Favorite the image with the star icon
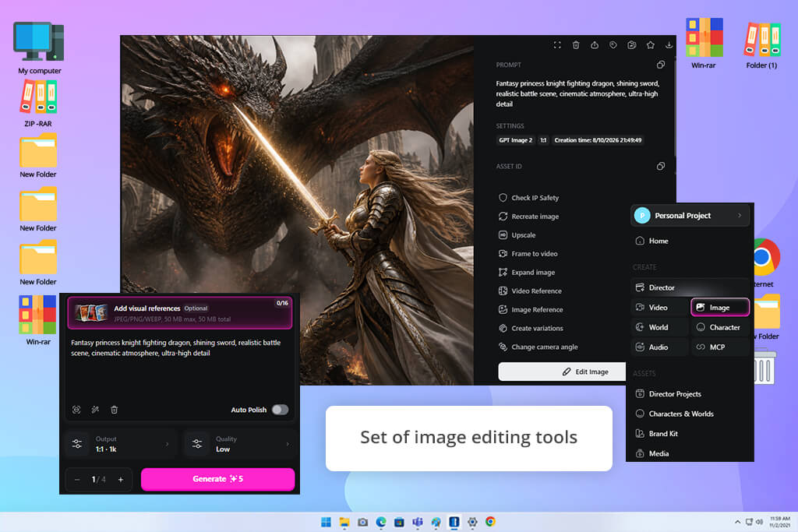The width and height of the screenshot is (798, 532). point(651,45)
